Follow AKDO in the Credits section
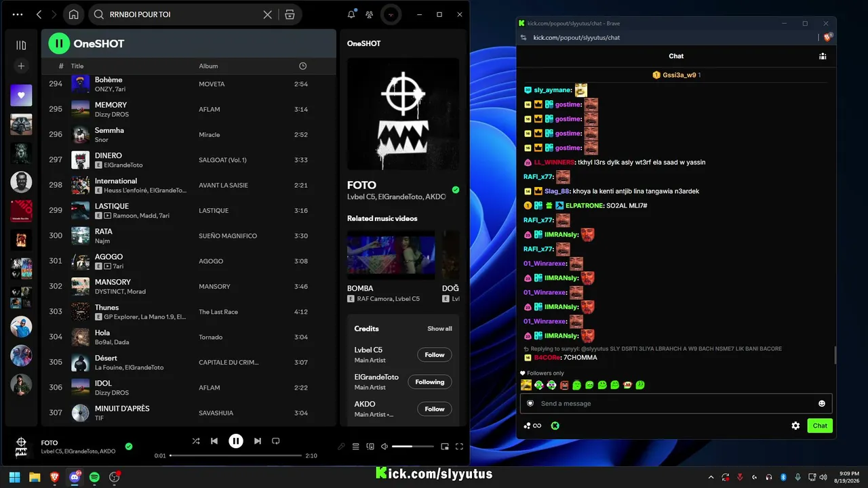Viewport: 868px width, 488px height. coord(435,409)
